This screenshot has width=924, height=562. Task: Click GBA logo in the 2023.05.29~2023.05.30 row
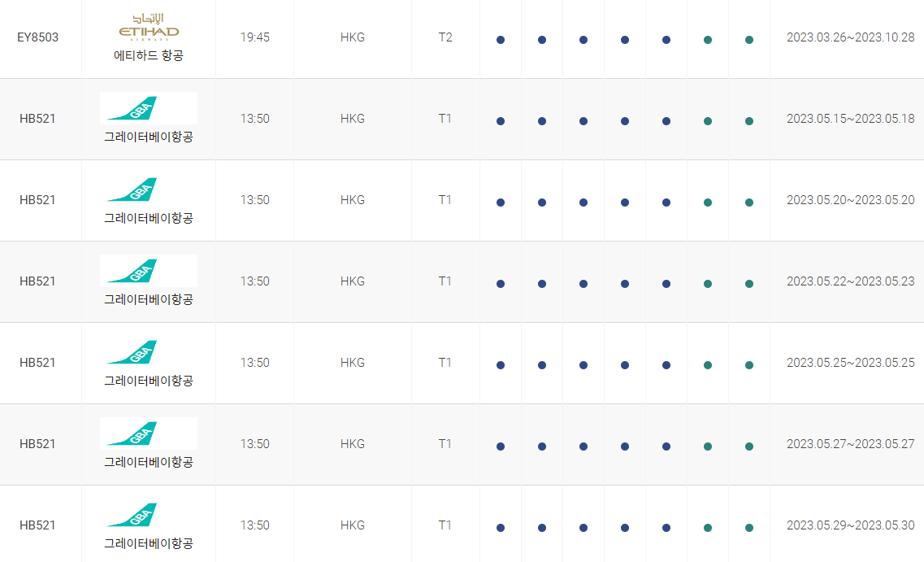pos(132,515)
